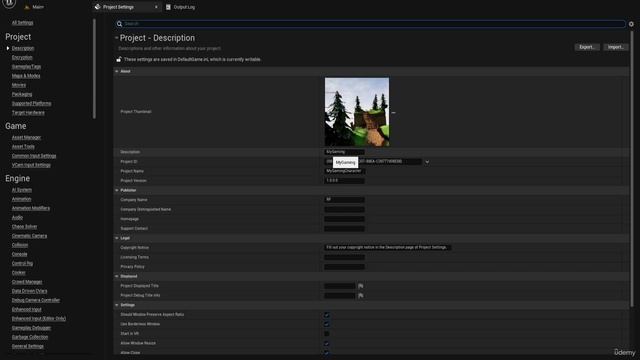This screenshot has width=640, height=360.
Task: Open the Movies settings page
Action: point(19,85)
